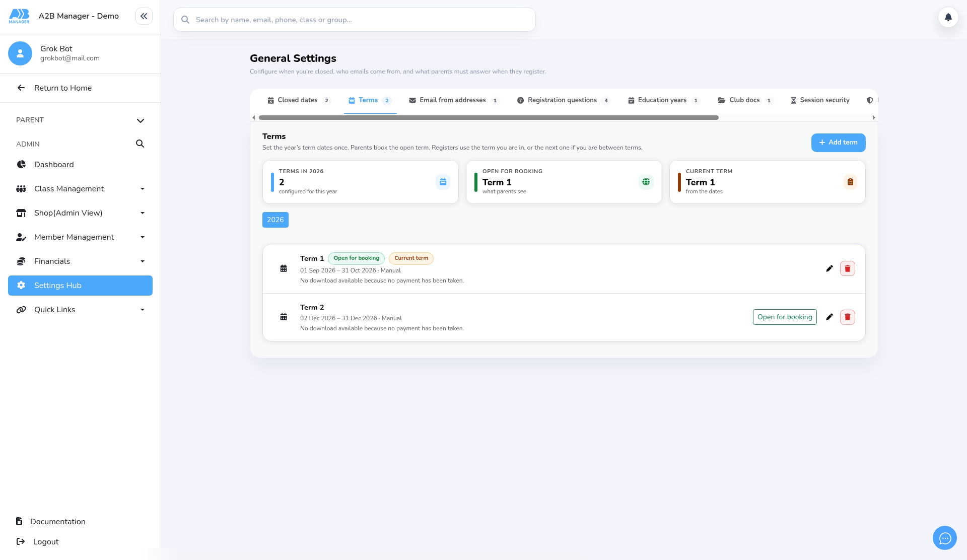The width and height of the screenshot is (967, 560).
Task: Click the tab strip right scroll arrow
Action: click(x=874, y=117)
